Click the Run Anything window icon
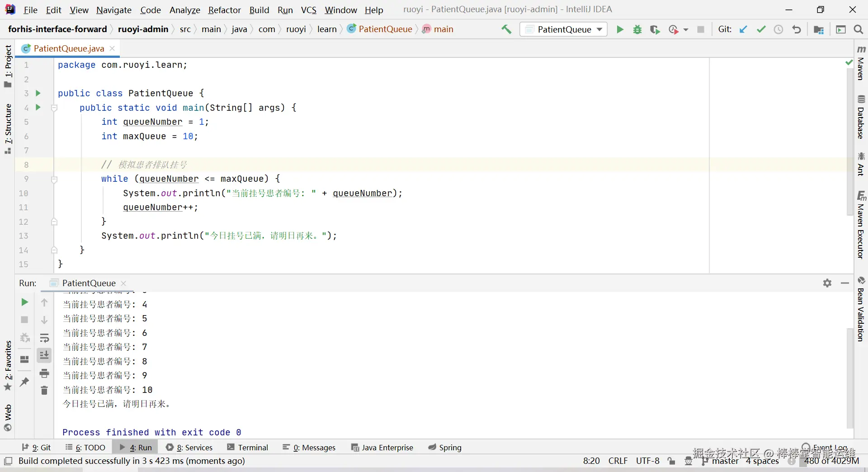This screenshot has width=868, height=472. tap(841, 29)
